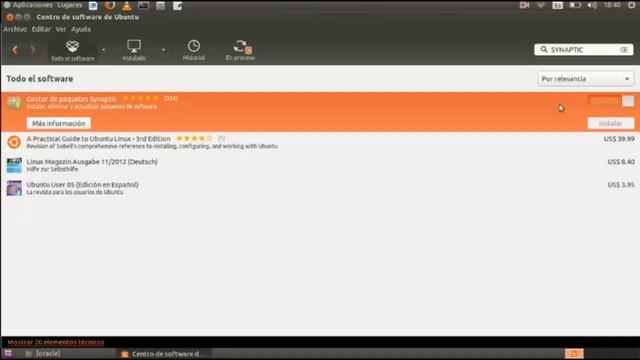Select the Gestor de paquetes Synaptic title
Viewport: 640px width, 360px height.
(x=71, y=99)
